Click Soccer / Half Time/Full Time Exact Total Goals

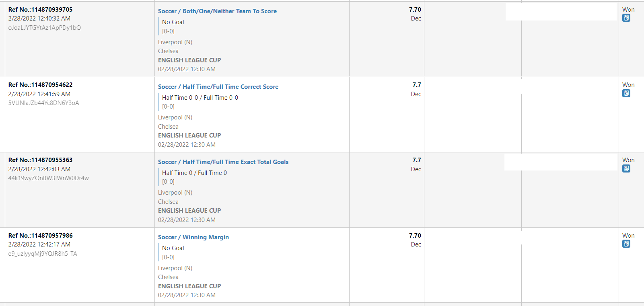point(223,162)
